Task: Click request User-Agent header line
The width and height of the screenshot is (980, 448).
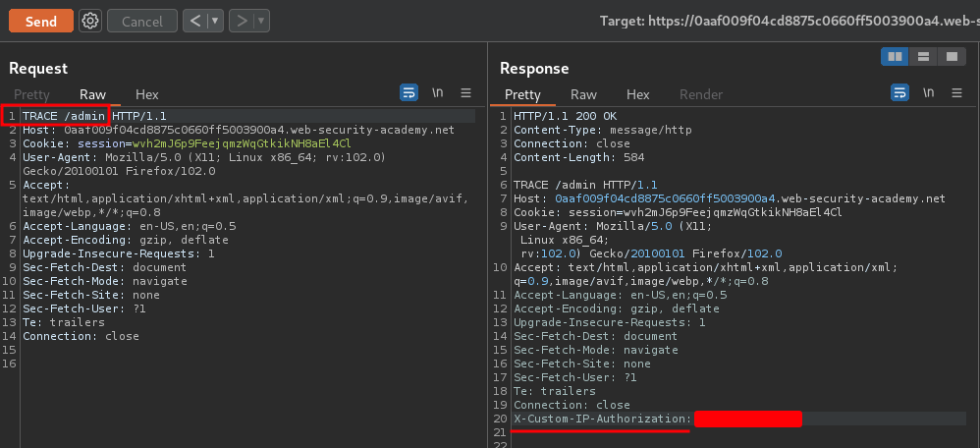Action: click(204, 164)
